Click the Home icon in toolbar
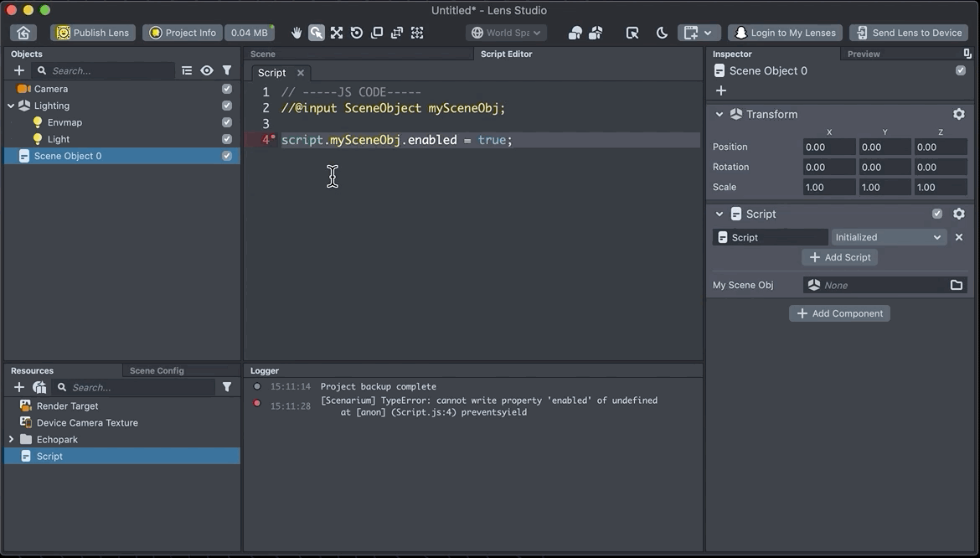This screenshot has height=558, width=980. pos(23,33)
